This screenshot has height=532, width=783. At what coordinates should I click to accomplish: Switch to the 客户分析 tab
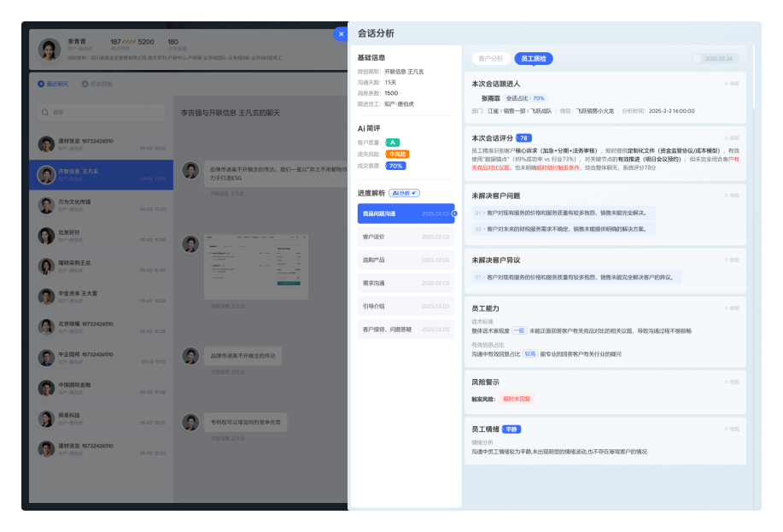pyautogui.click(x=490, y=59)
